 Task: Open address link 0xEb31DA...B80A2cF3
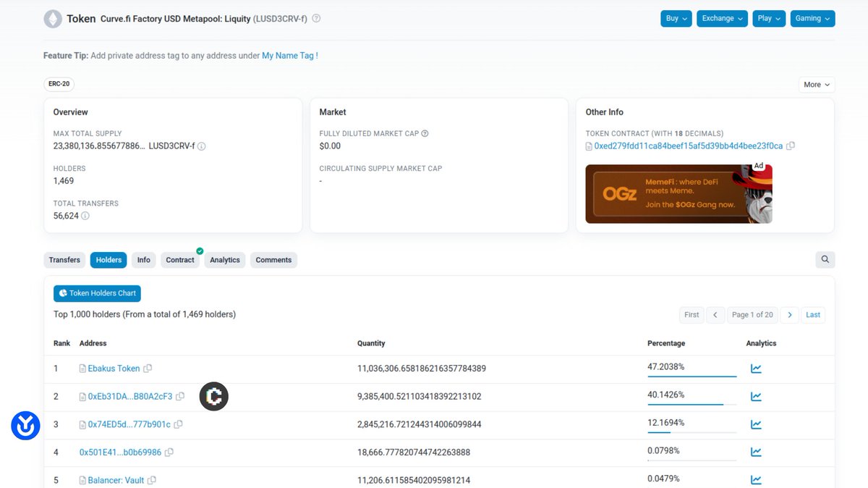tap(130, 397)
